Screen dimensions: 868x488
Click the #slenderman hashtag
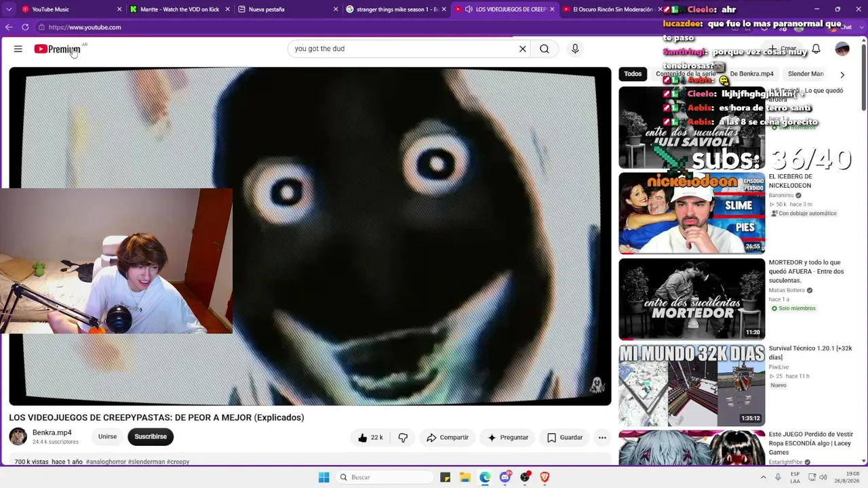coord(146,462)
